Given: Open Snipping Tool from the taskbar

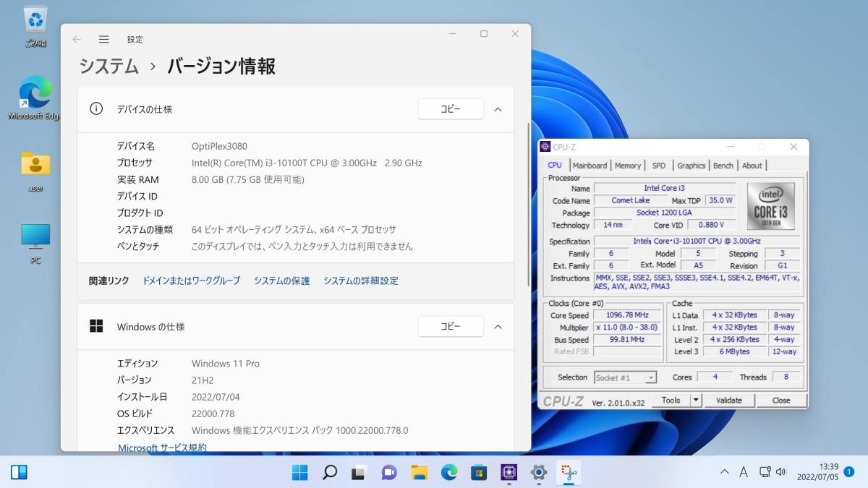Looking at the screenshot, I should click(569, 473).
